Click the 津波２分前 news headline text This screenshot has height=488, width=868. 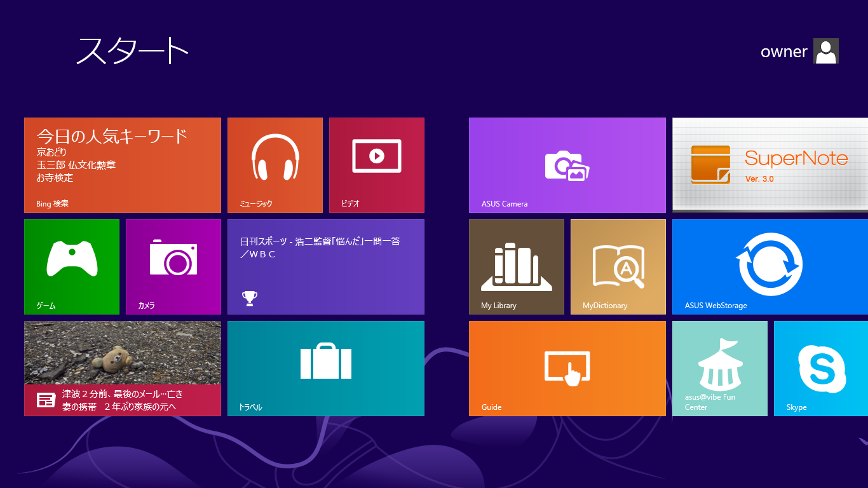pyautogui.click(x=123, y=400)
